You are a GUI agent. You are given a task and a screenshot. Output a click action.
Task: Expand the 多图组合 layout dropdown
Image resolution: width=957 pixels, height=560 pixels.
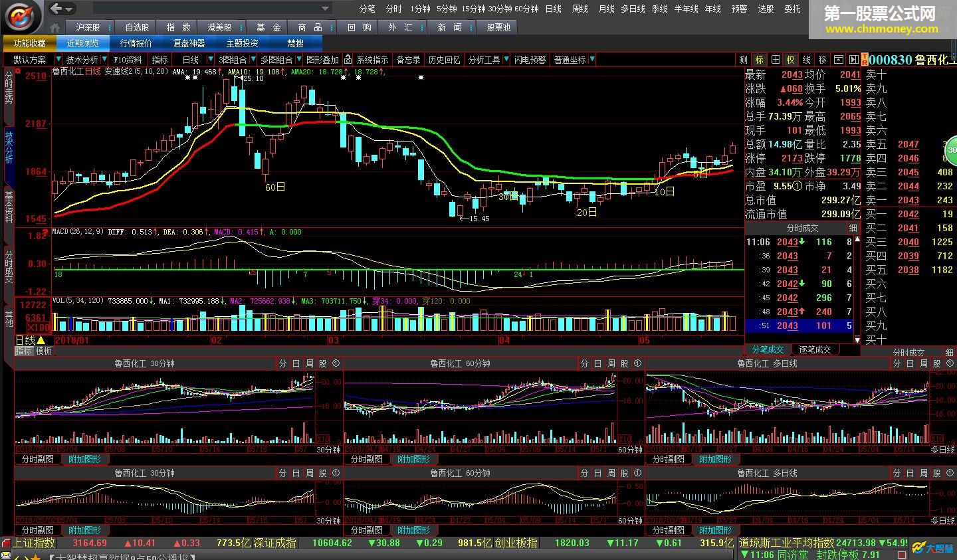click(x=298, y=60)
